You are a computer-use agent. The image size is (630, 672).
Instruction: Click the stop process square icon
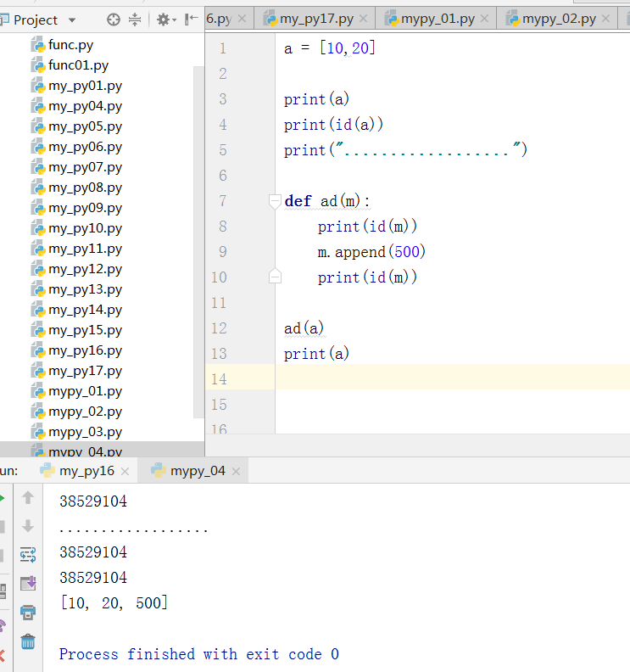pyautogui.click(x=2, y=527)
